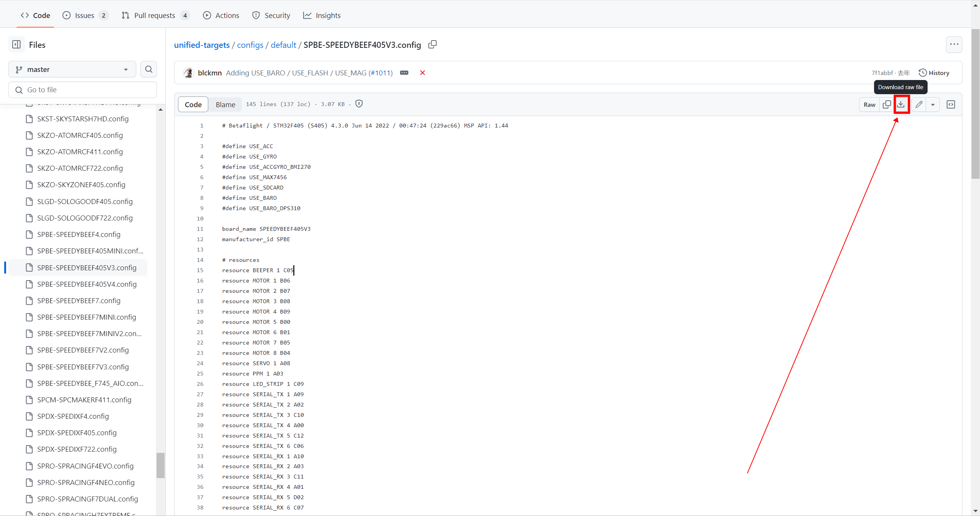
Task: Open the edit options dropdown arrow
Action: pos(933,105)
